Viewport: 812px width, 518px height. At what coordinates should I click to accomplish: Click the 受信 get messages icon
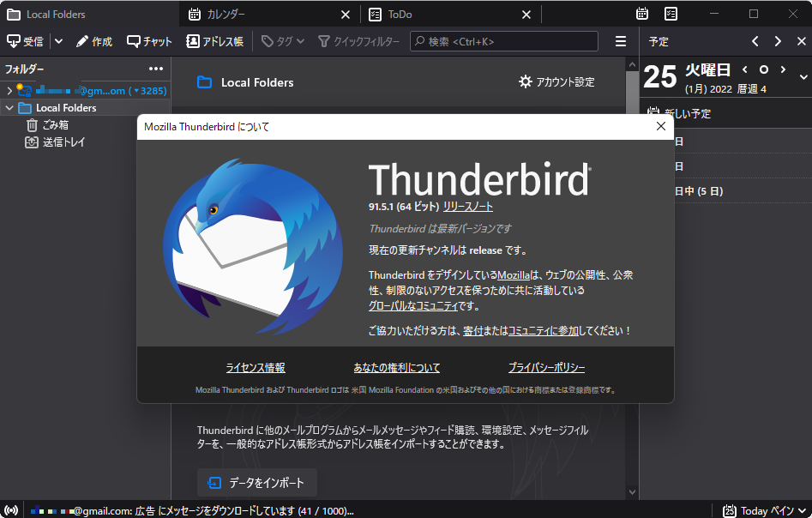[26, 40]
